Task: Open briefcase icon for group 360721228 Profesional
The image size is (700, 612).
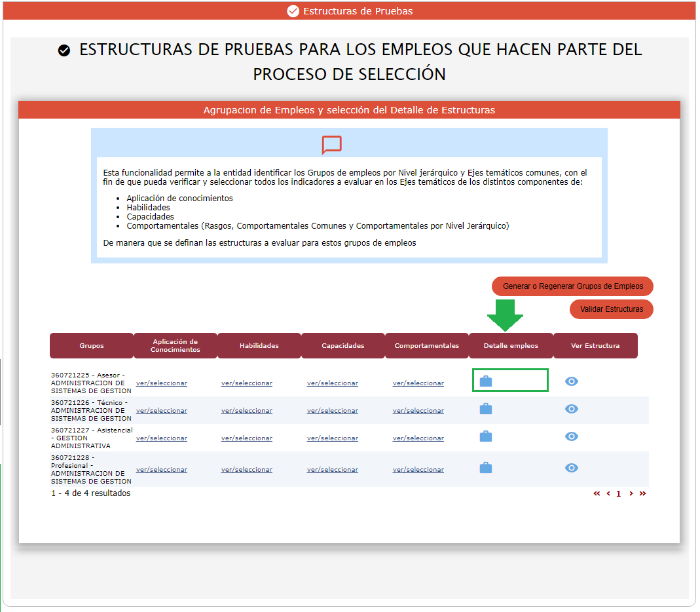Action: (x=486, y=468)
